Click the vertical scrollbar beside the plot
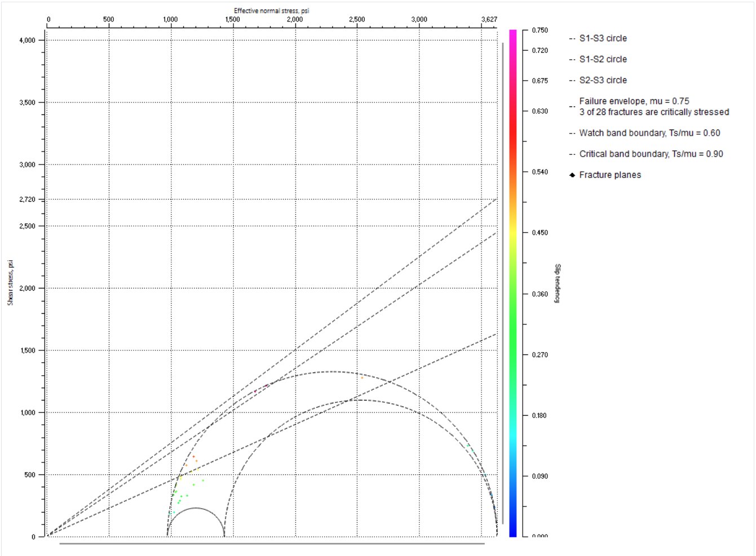 click(503, 283)
